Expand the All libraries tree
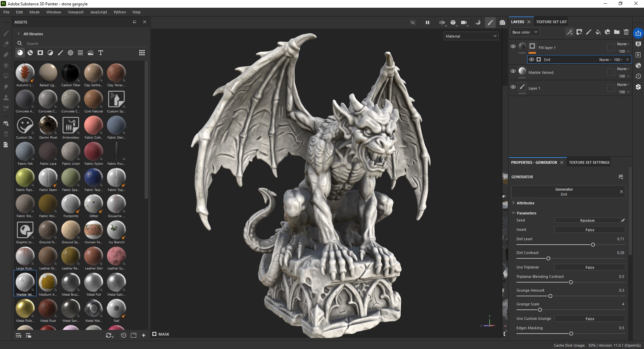 pos(19,34)
